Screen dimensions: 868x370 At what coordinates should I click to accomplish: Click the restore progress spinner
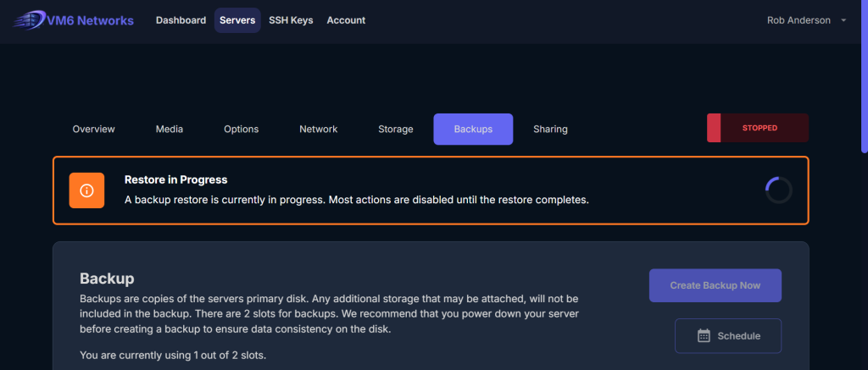point(778,191)
